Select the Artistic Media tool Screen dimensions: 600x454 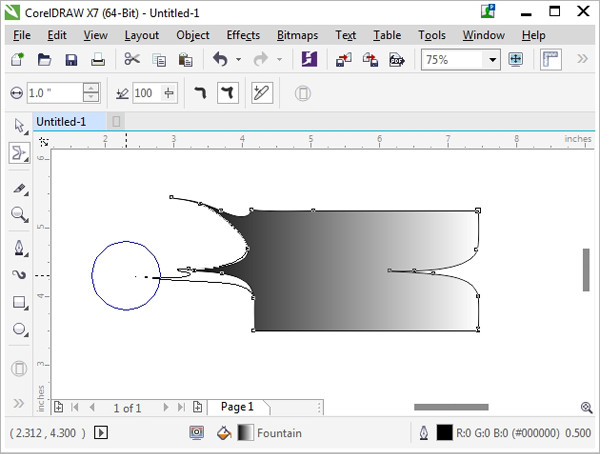tap(19, 274)
